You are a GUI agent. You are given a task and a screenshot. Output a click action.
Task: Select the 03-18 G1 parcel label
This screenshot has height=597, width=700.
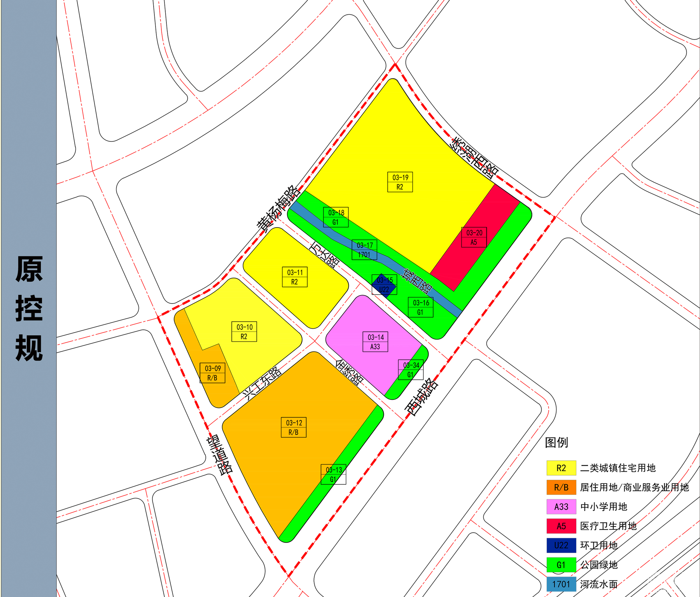(336, 217)
